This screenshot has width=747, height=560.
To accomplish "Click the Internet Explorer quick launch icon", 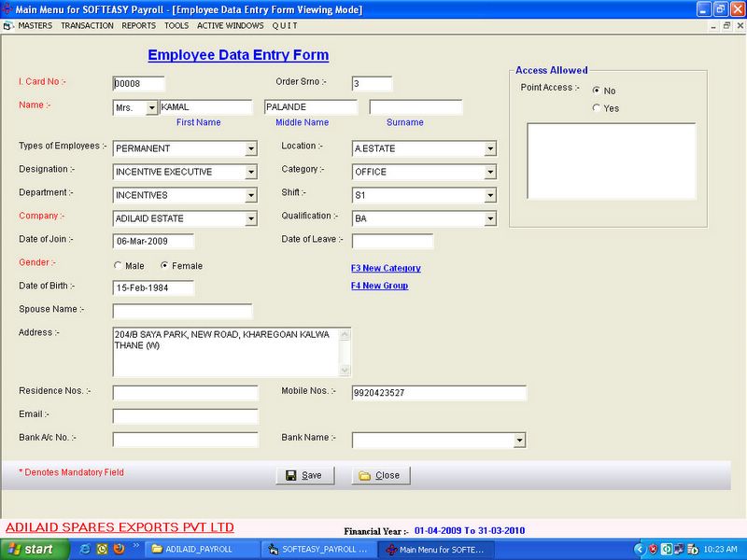I will (x=85, y=549).
